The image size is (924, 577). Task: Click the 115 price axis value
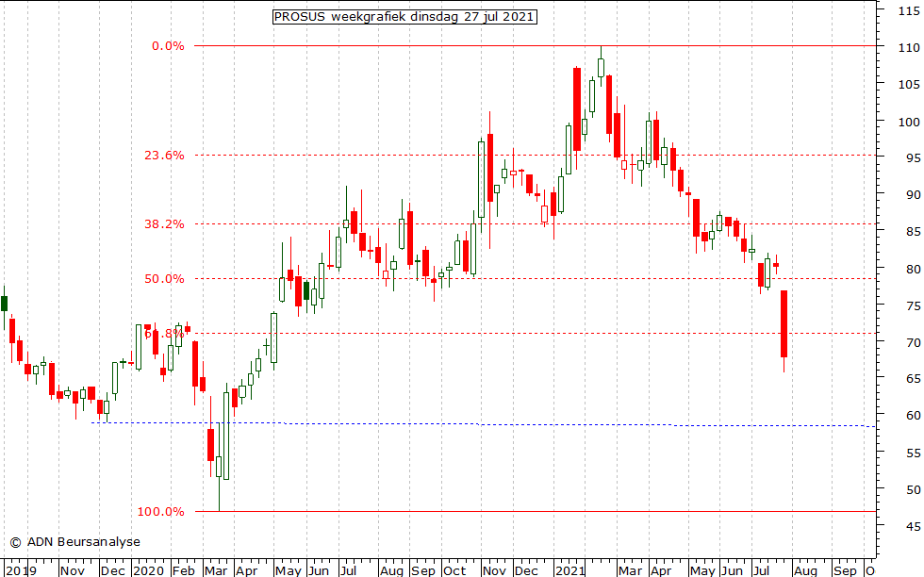(909, 11)
